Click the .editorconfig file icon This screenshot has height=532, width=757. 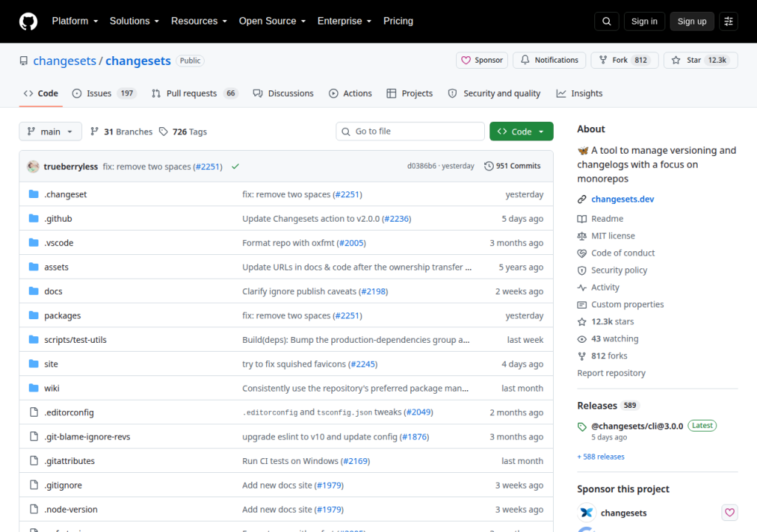[x=34, y=412]
